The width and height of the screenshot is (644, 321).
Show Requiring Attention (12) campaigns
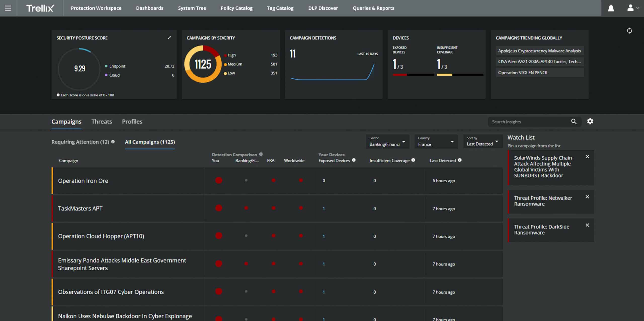(80, 142)
